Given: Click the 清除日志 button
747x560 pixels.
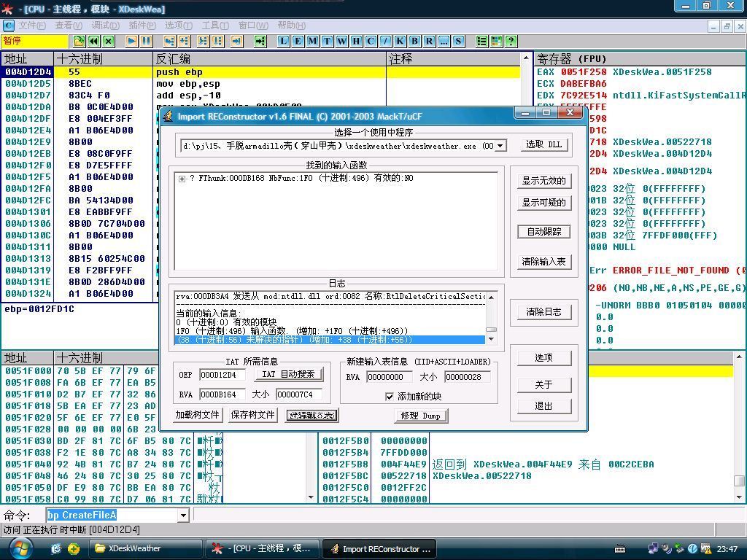Looking at the screenshot, I should (x=543, y=312).
